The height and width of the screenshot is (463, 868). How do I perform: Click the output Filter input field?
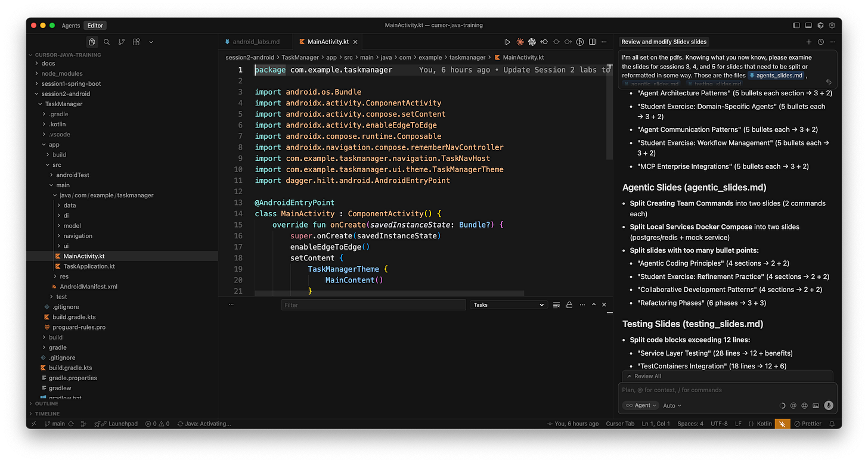point(373,304)
